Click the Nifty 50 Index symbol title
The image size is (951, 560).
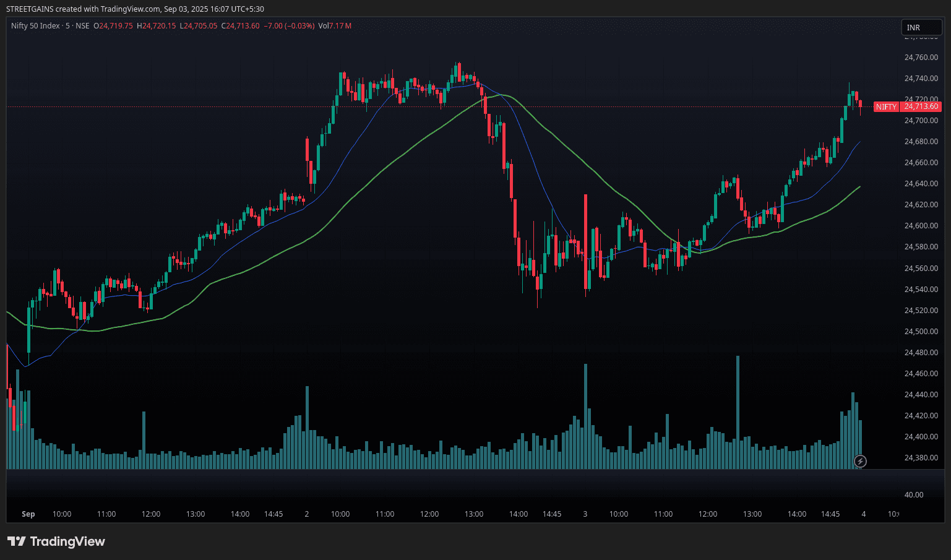click(x=35, y=26)
